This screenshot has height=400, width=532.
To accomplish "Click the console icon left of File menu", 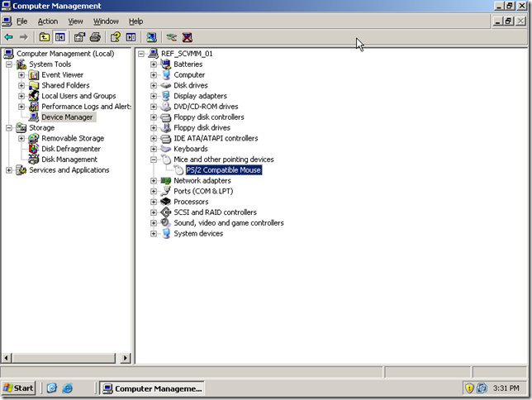I will coord(7,21).
